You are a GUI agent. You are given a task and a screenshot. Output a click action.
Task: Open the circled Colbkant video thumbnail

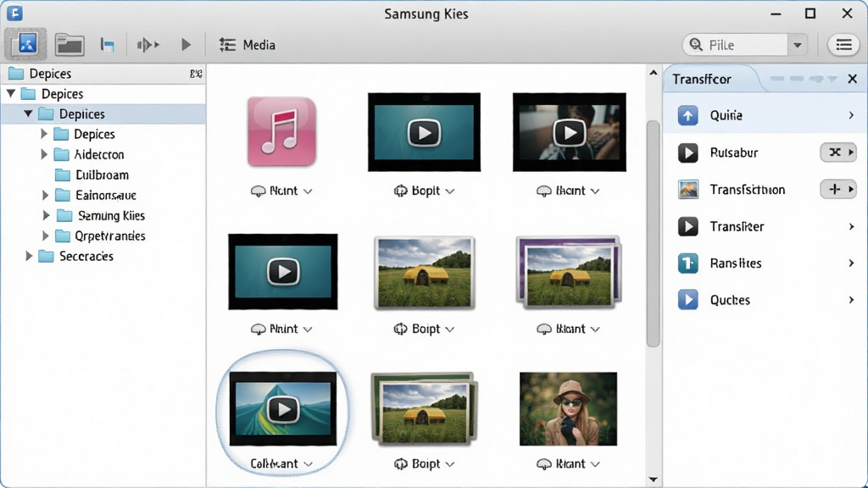click(283, 409)
